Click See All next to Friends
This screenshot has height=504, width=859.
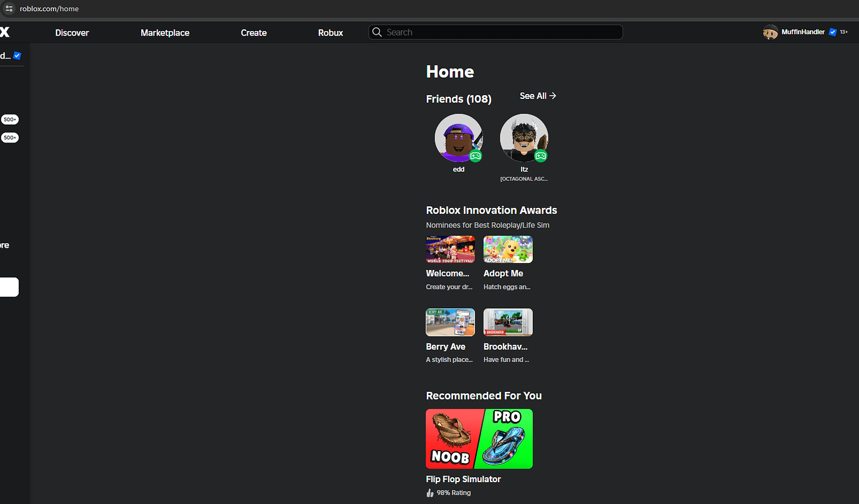(537, 96)
